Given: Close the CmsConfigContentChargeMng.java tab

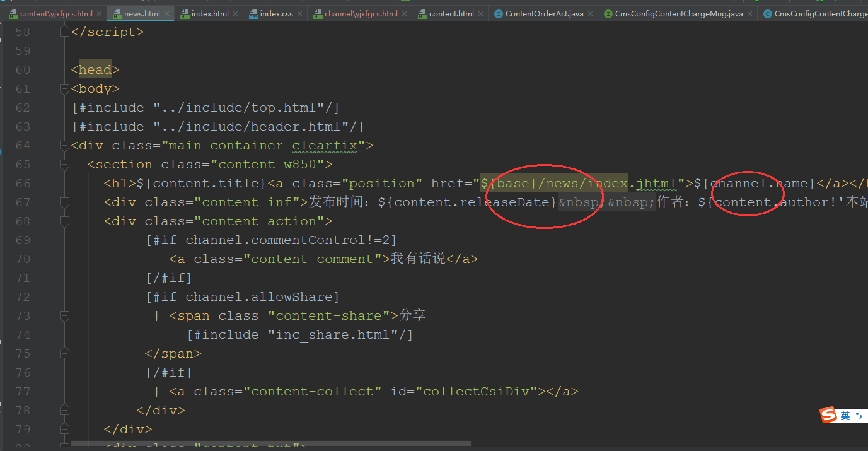Looking at the screenshot, I should (x=750, y=14).
